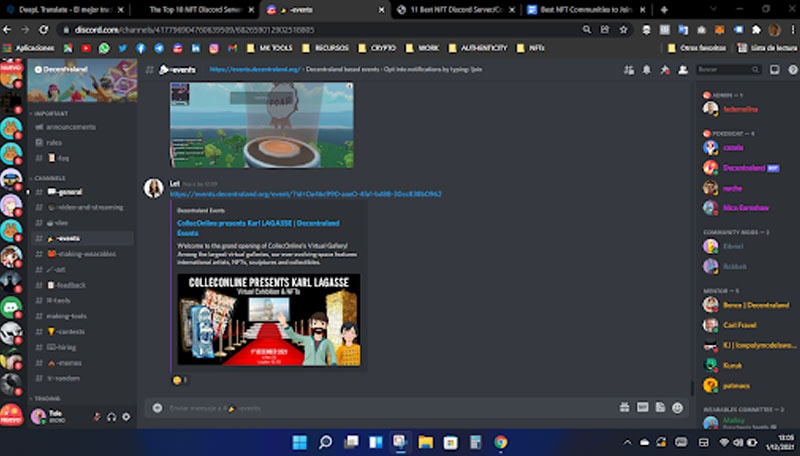
Task: Open the CRYPTO bookmarks folder
Action: click(377, 48)
